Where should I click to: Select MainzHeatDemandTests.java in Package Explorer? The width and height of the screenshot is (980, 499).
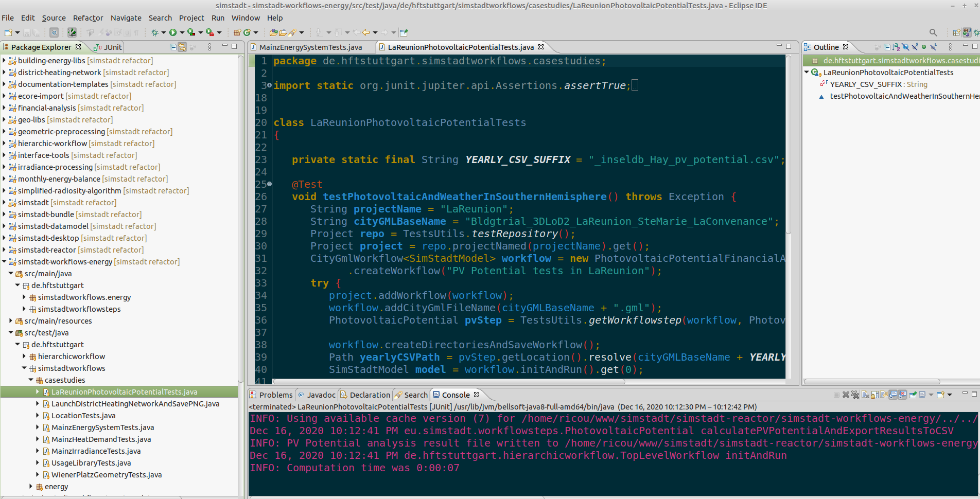[101, 439]
